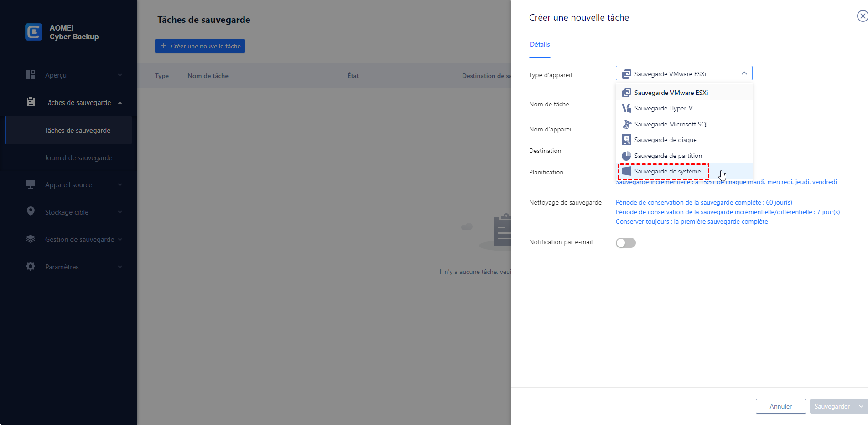Click the disk backup icon in dropdown list
Viewport: 868px width, 425px height.
pyautogui.click(x=627, y=140)
